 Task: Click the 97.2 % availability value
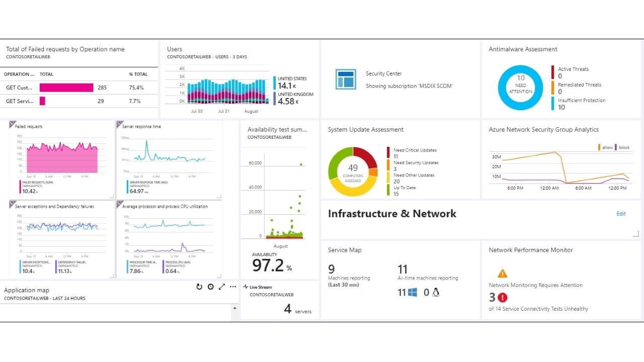[x=272, y=265]
